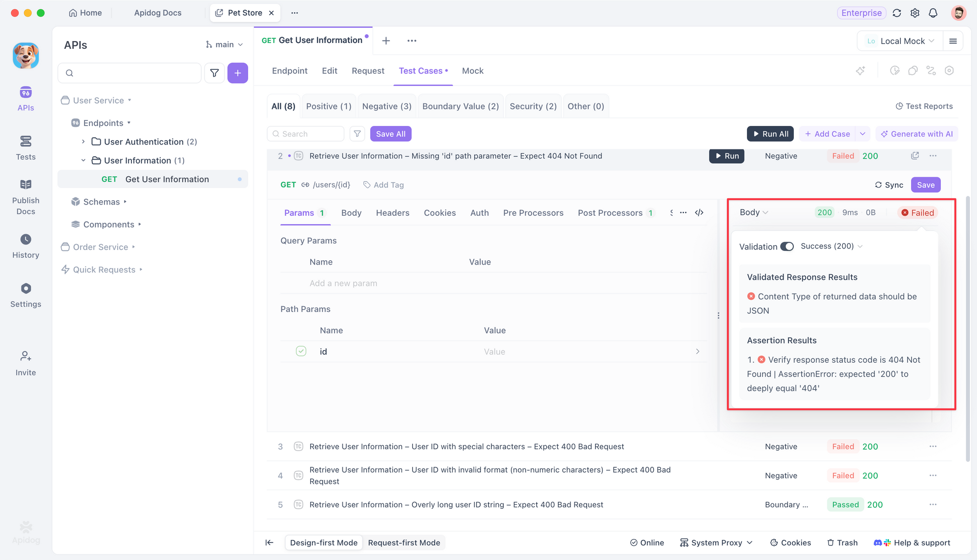The image size is (977, 560).
Task: Open the Tests panel in the sidebar
Action: [x=25, y=146]
